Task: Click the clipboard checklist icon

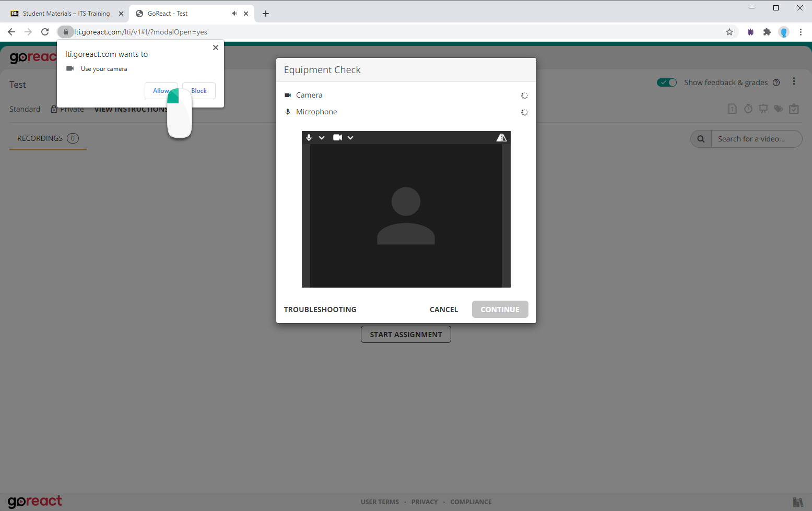Action: (x=794, y=109)
